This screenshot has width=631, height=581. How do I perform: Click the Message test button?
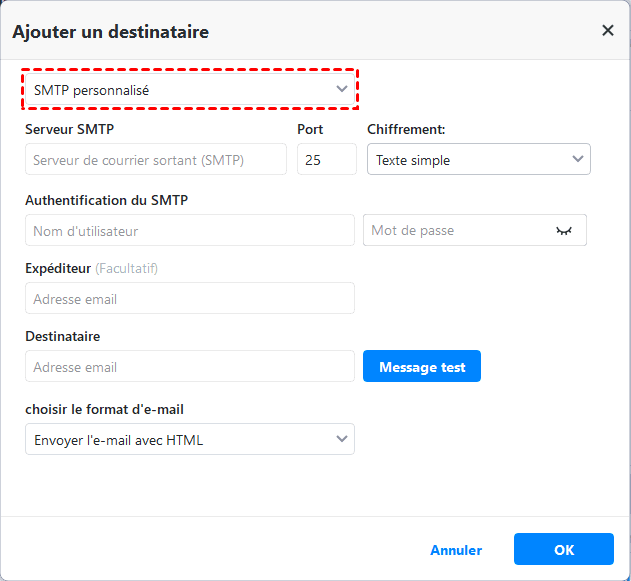[422, 367]
